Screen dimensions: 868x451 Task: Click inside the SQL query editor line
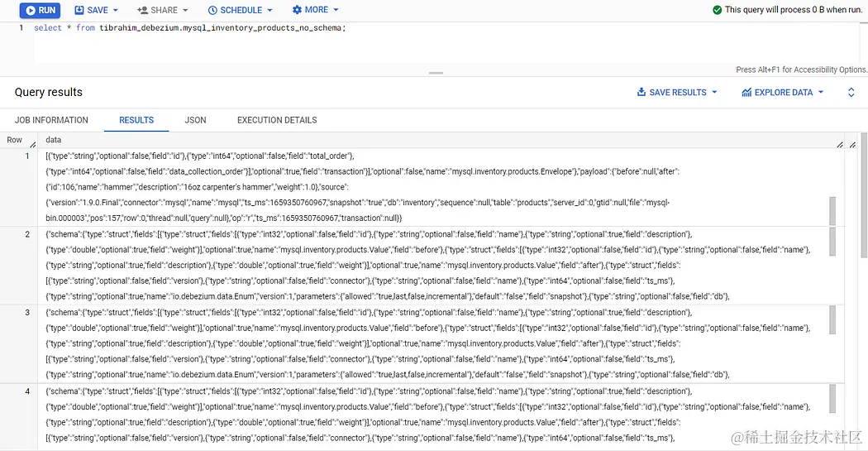190,27
